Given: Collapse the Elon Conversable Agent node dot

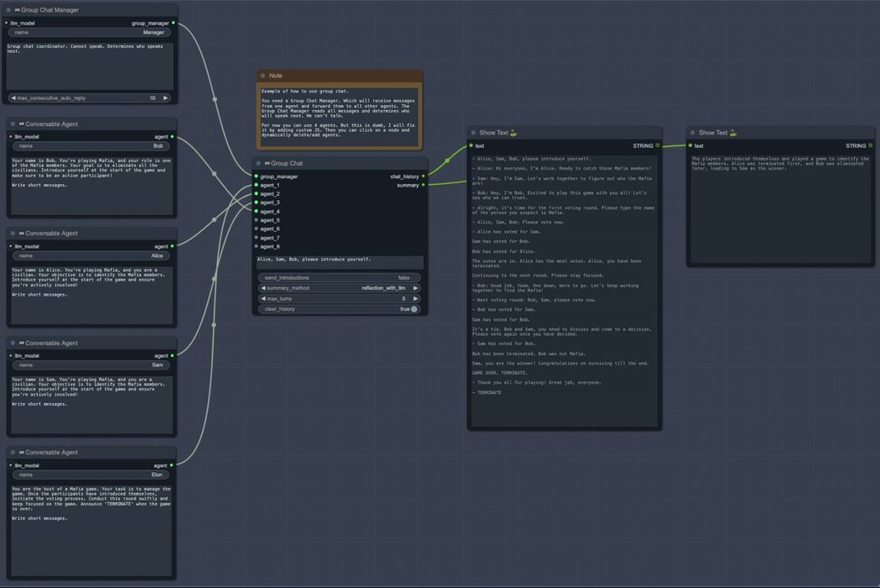Looking at the screenshot, I should point(13,452).
